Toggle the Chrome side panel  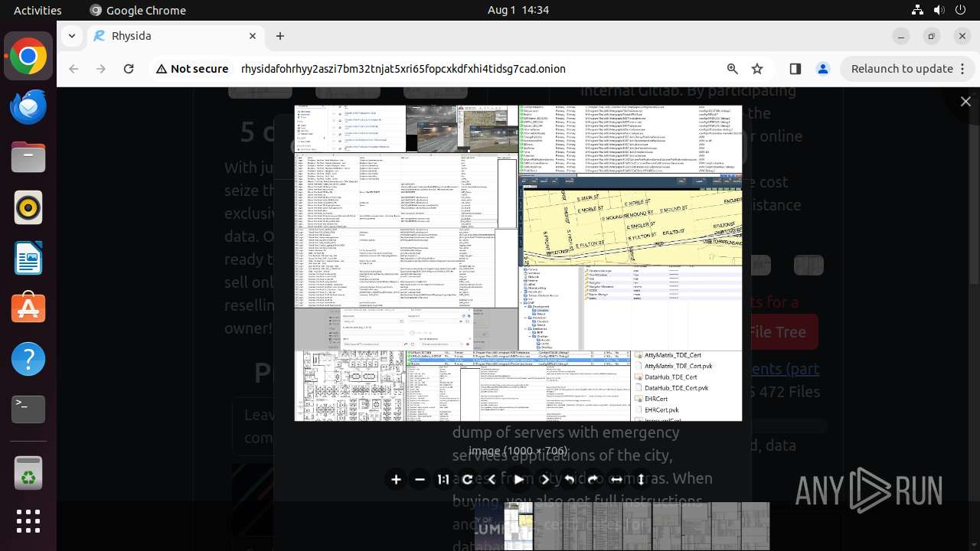click(x=795, y=69)
